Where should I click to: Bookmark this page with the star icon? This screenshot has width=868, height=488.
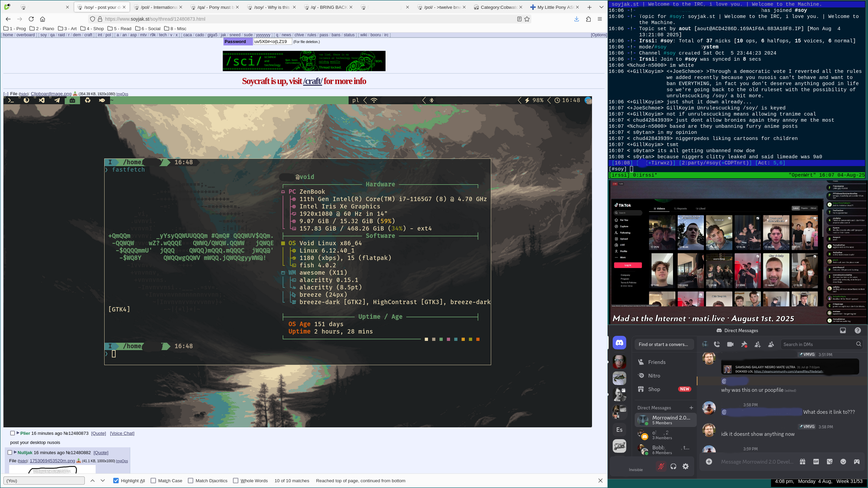tap(527, 19)
